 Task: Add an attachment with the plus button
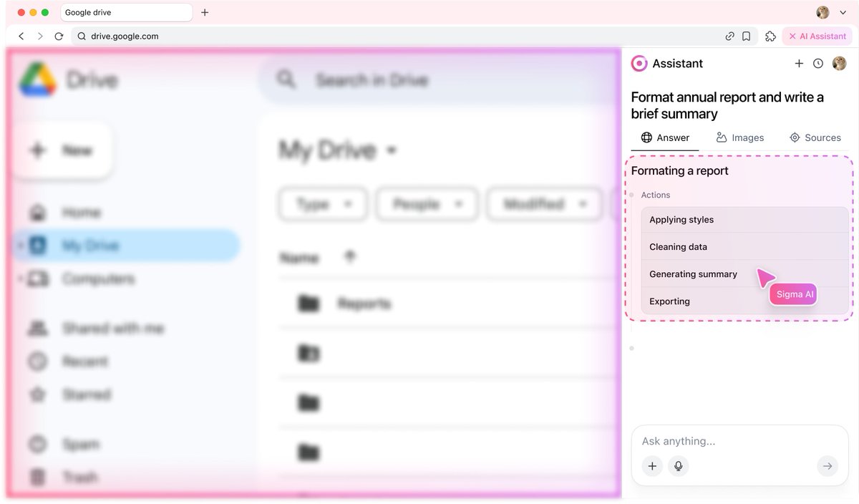[652, 466]
